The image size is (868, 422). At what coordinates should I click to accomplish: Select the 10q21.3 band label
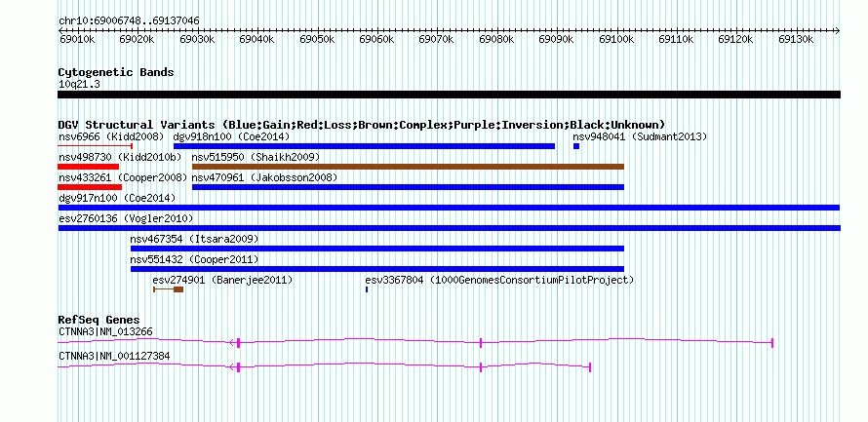coord(79,85)
